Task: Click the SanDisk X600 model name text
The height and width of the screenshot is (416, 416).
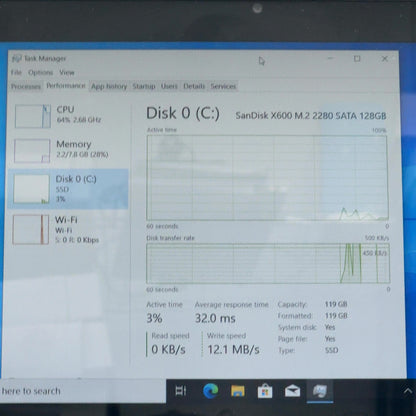Action: coord(311,116)
